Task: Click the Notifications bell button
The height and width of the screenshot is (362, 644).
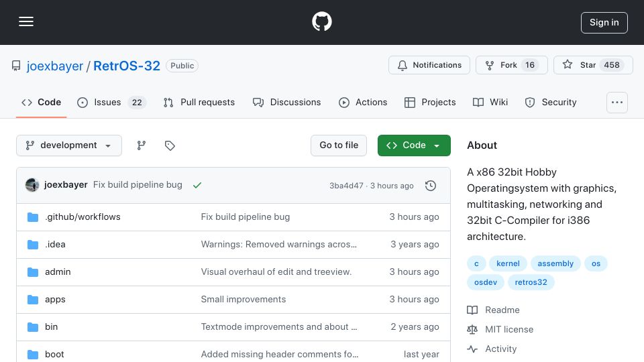Action: [x=429, y=65]
